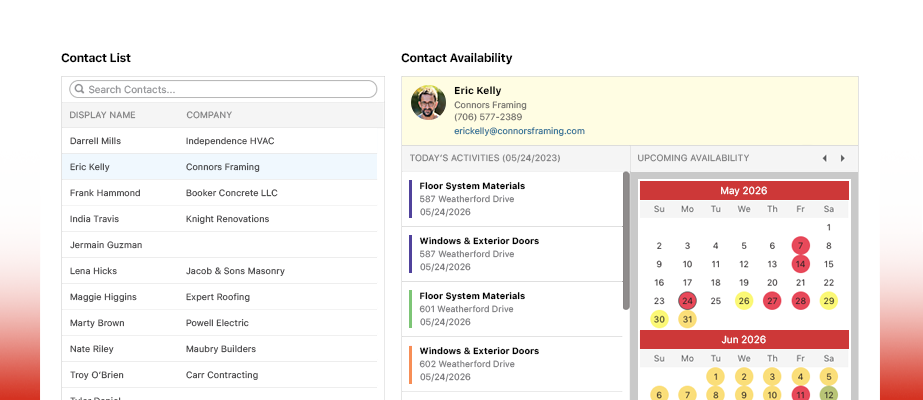This screenshot has width=923, height=400.
Task: Select June 4 in the calendar
Action: pyautogui.click(x=801, y=377)
